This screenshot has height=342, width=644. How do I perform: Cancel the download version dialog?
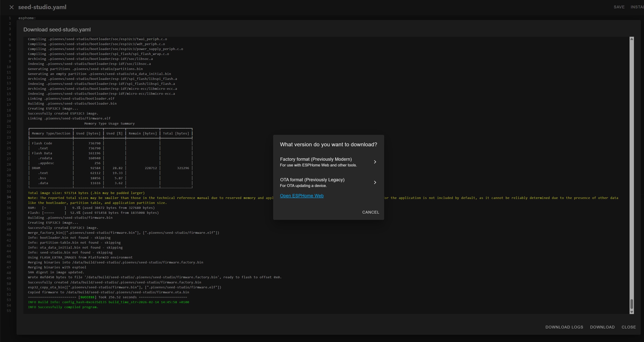370,212
